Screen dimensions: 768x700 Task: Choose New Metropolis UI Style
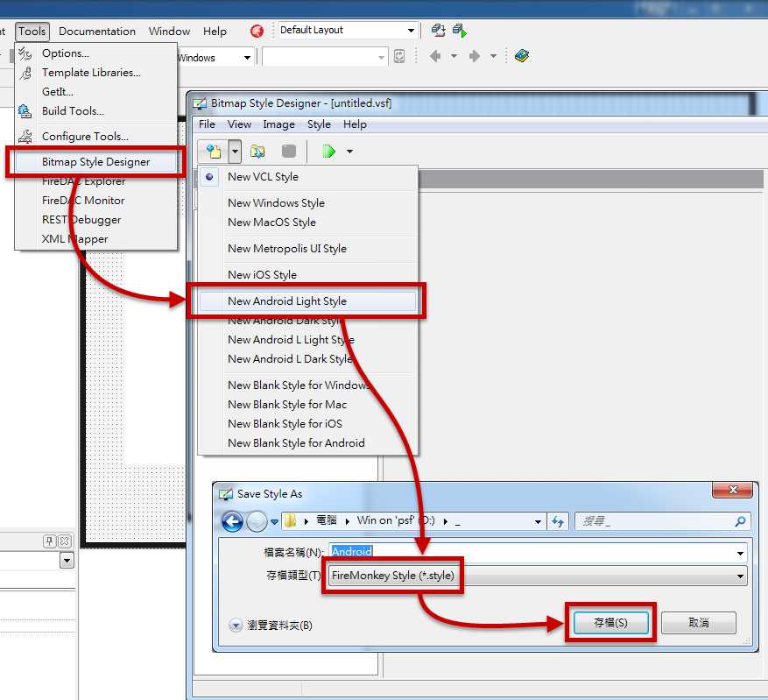[x=308, y=249]
